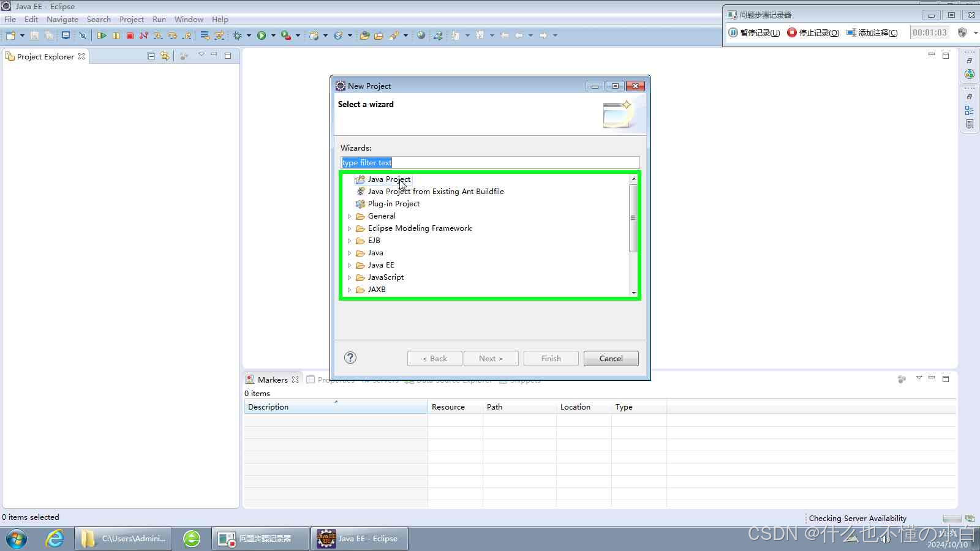This screenshot has height=551, width=980.
Task: Open the Markers view menu triangle
Action: (x=919, y=378)
